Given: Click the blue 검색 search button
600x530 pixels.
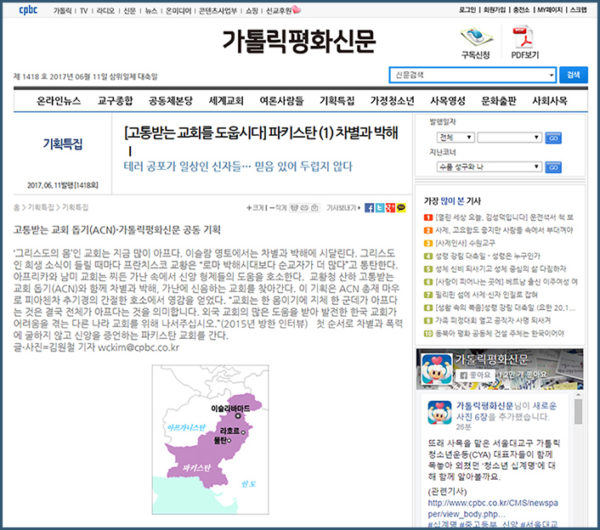Looking at the screenshot, I should coord(573,75).
